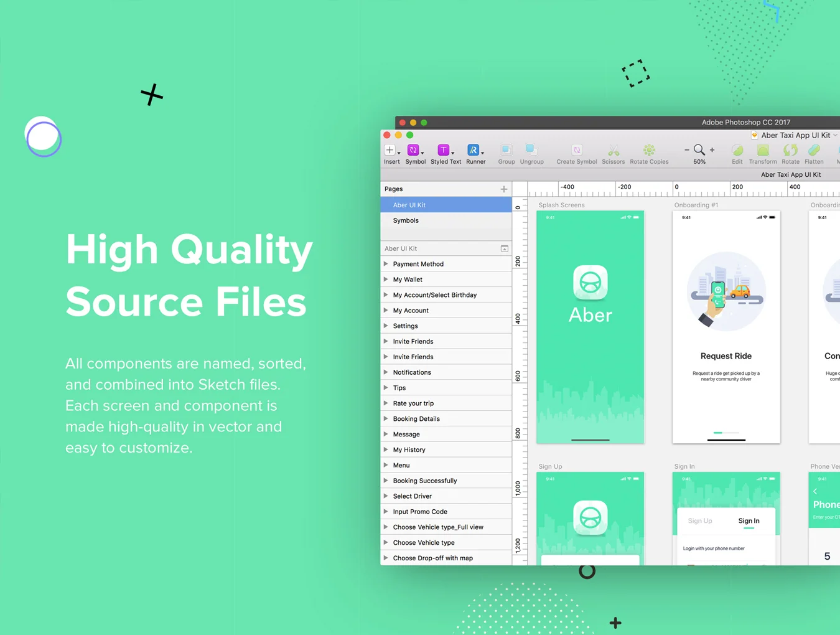Collapse the Aber UI Kit layer list icon

coord(505,248)
